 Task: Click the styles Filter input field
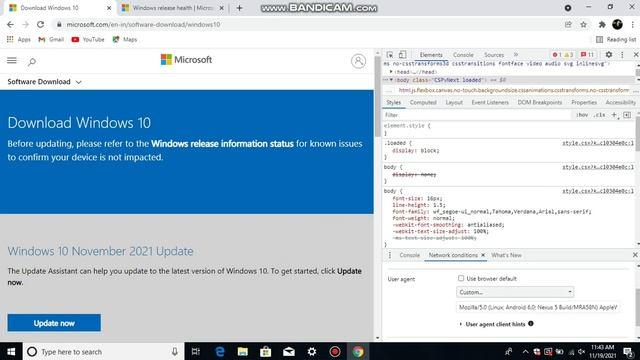[x=477, y=115]
